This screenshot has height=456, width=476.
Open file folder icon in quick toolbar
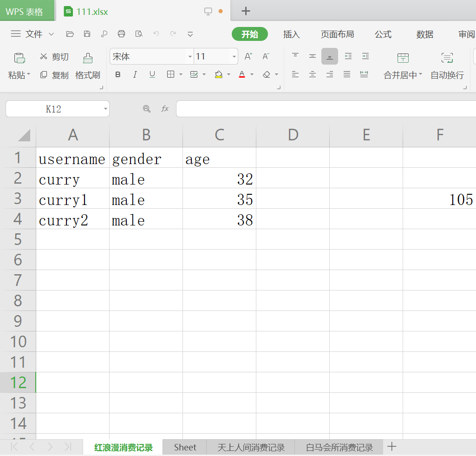[70, 34]
